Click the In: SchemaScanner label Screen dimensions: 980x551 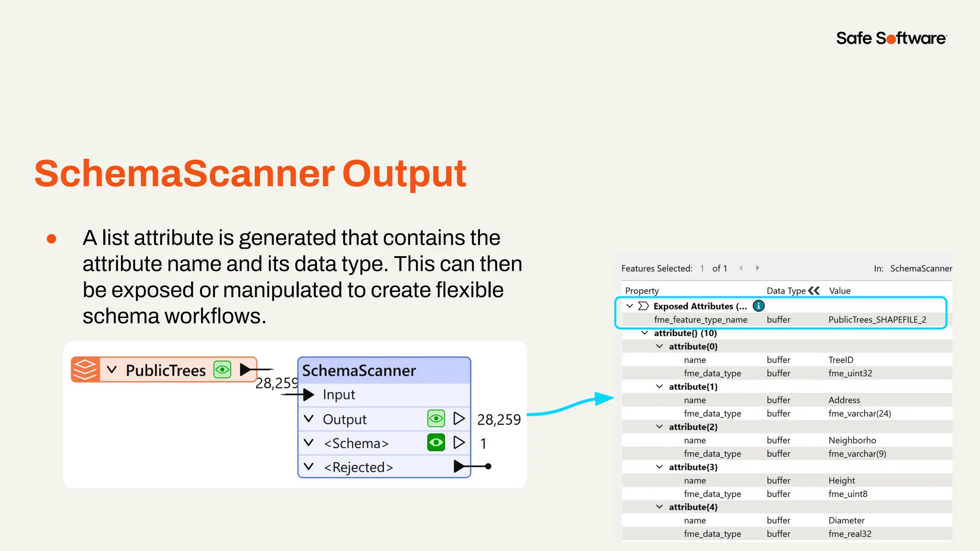tap(913, 268)
